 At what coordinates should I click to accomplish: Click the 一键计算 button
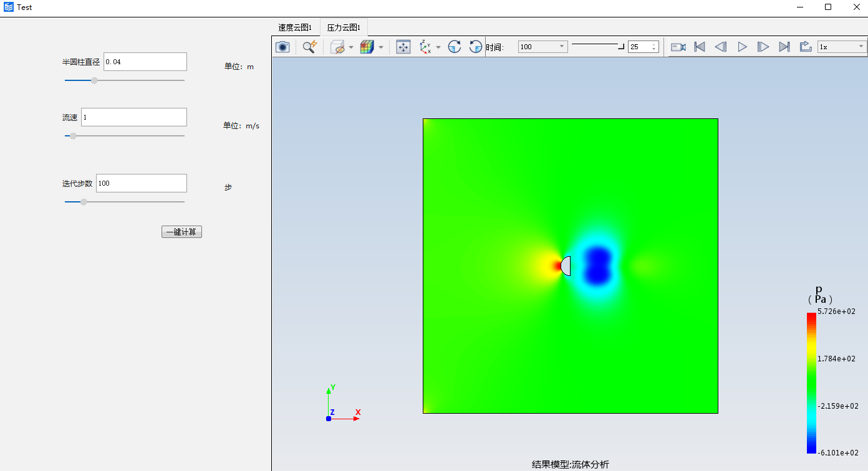181,232
